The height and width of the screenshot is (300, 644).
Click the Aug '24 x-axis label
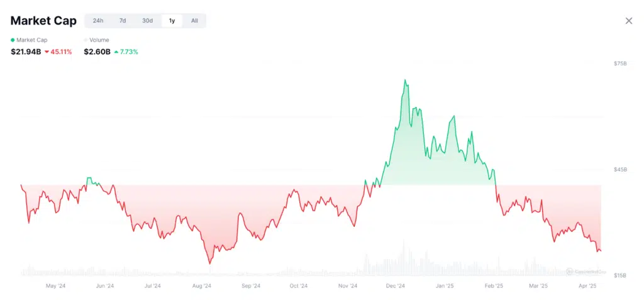point(201,286)
